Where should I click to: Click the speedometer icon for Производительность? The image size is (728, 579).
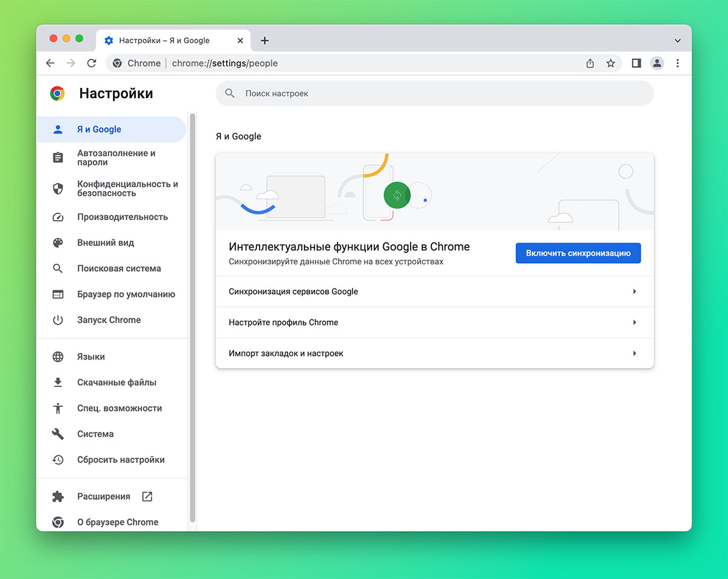[58, 217]
